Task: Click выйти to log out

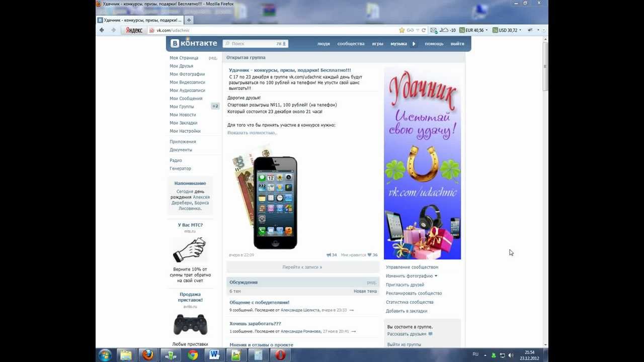Action: tap(457, 44)
